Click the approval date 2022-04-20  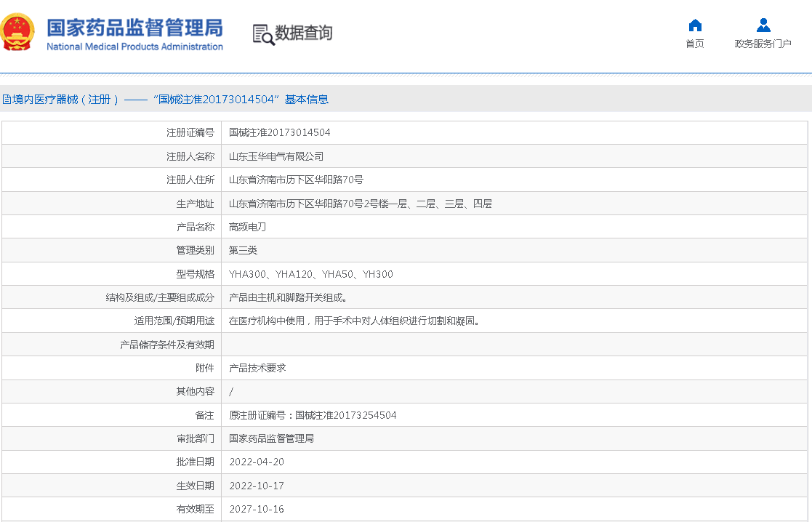tap(256, 462)
